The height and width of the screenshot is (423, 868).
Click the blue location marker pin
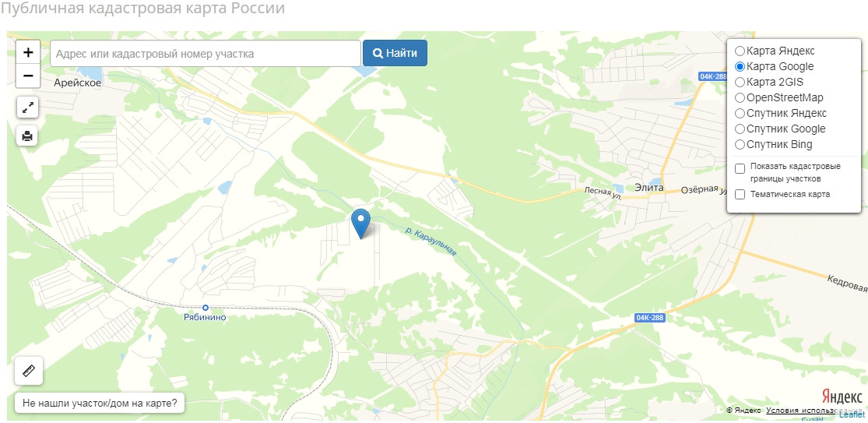[x=361, y=224]
